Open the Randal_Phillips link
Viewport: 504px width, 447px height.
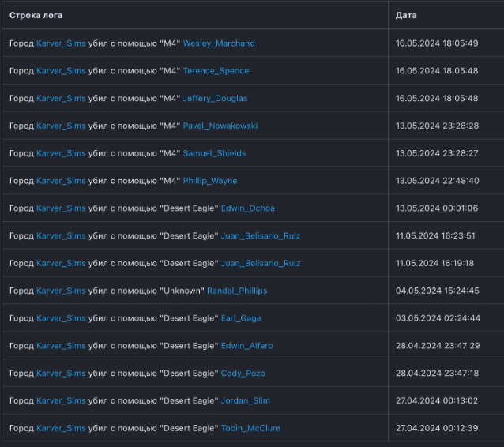[237, 291]
